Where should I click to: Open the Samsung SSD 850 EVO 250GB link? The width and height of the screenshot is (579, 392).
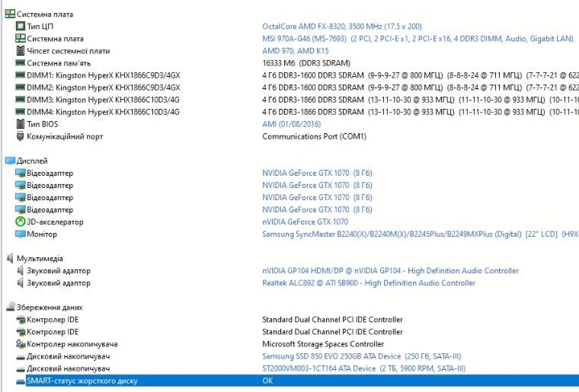point(362,356)
